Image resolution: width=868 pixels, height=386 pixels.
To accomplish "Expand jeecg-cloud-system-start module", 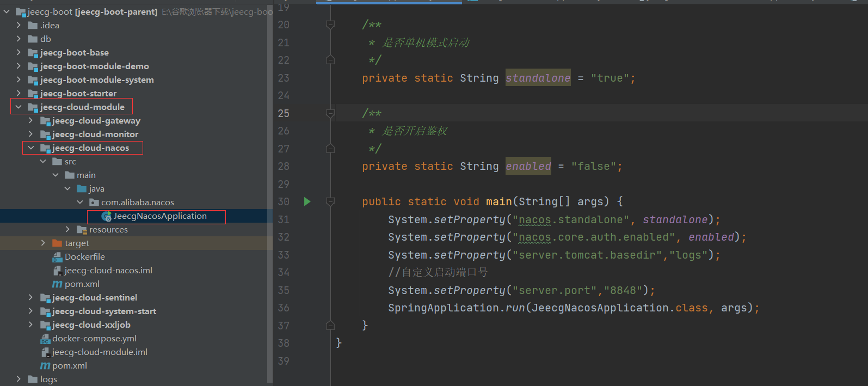I will tap(31, 311).
